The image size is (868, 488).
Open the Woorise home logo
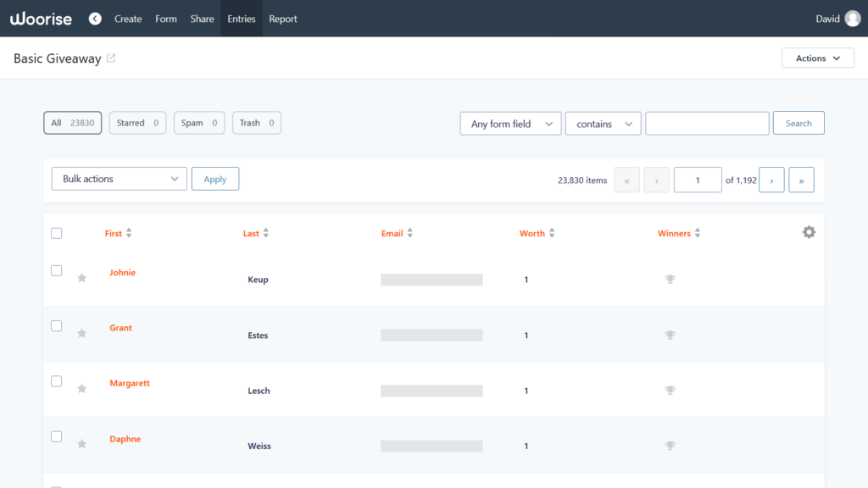click(40, 18)
